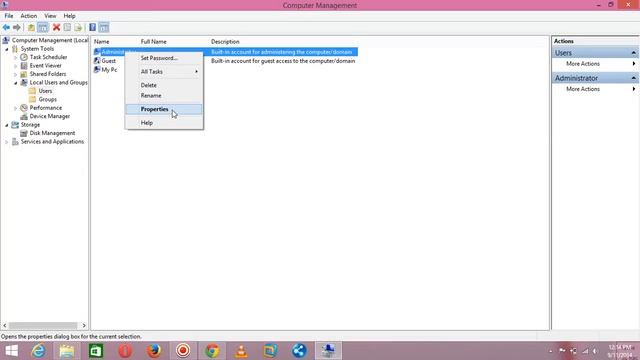Open the File menu
The width and height of the screenshot is (640, 360).
[x=9, y=16]
